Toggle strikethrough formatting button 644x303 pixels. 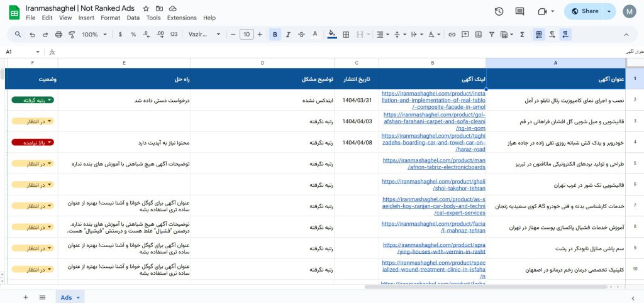pyautogui.click(x=301, y=35)
